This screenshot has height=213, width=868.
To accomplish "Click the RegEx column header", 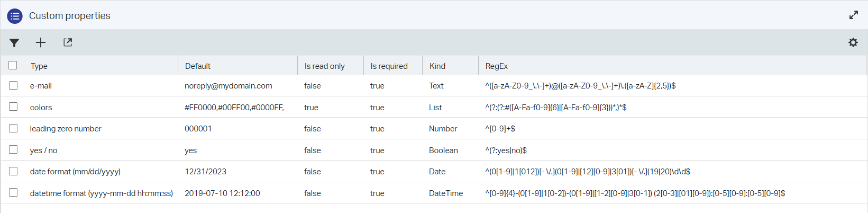I will coord(496,66).
